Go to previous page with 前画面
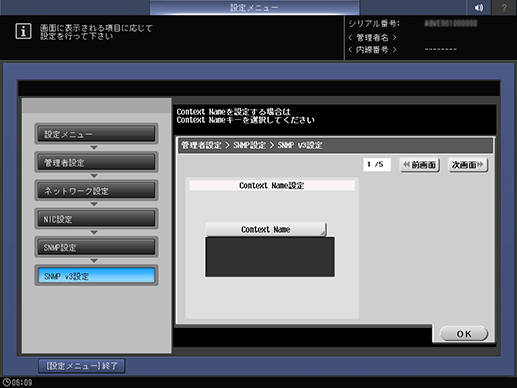This screenshot has width=517, height=388. [x=420, y=165]
